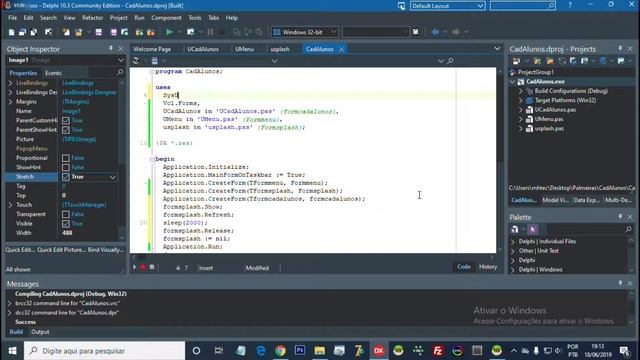640x360 pixels.
Task: Expand brcc32 command line message
Action: tap(9, 303)
